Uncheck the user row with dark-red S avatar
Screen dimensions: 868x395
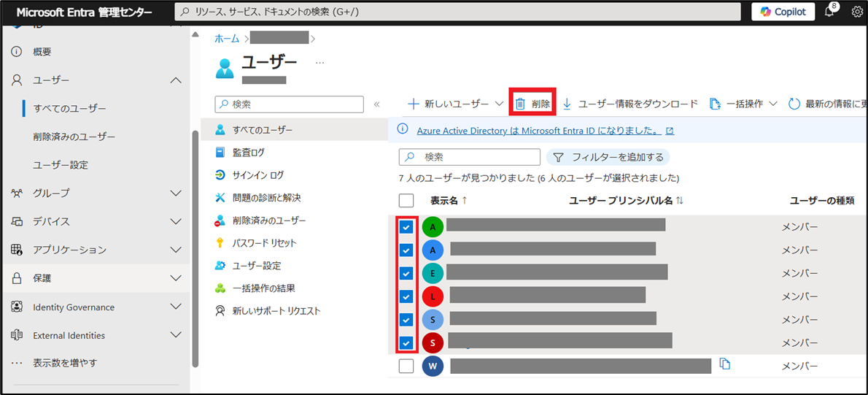406,343
